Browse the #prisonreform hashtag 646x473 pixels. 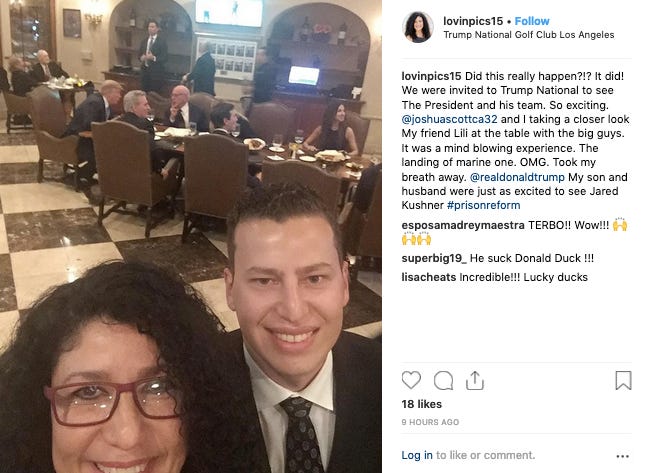click(484, 205)
